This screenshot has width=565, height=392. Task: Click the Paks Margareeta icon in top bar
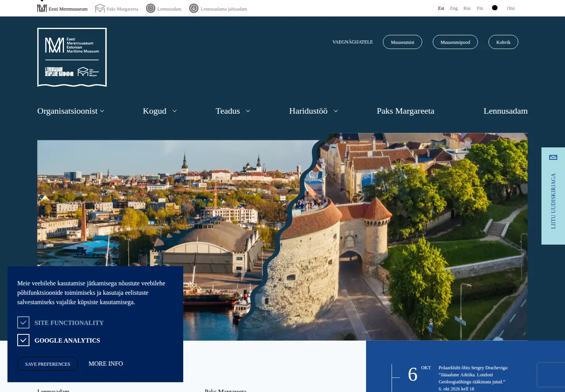100,8
